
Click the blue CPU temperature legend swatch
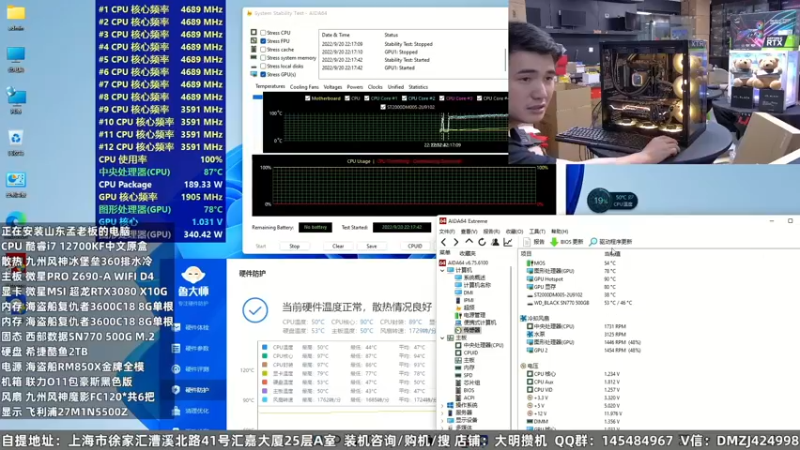pos(265,347)
